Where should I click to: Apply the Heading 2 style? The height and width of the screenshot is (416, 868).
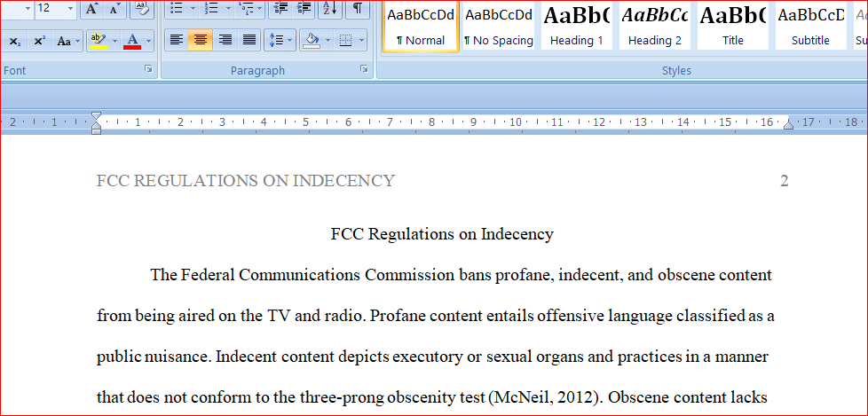pos(654,24)
